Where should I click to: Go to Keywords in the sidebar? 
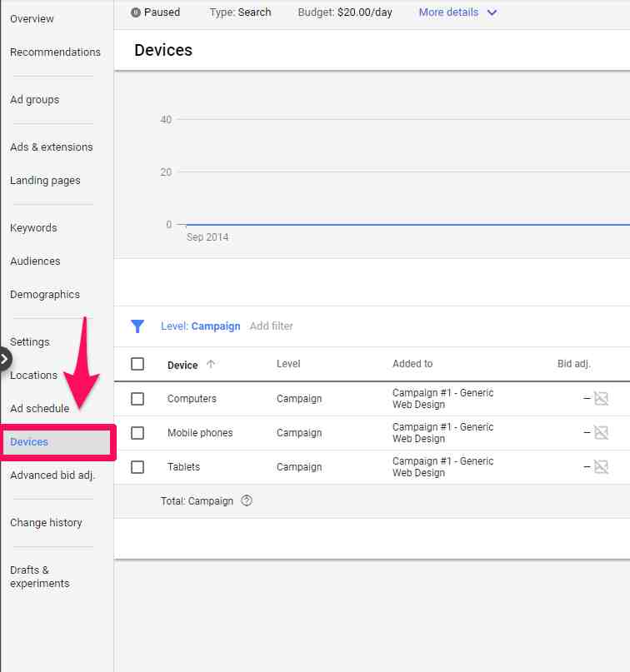pos(33,228)
